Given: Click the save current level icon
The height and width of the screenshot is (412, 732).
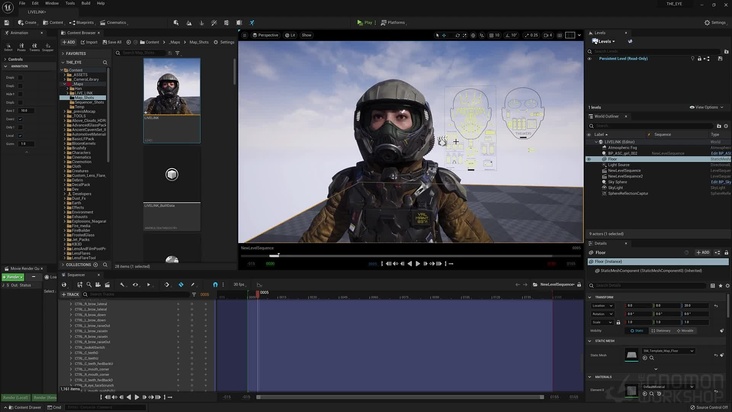Looking at the screenshot, I should click(x=7, y=22).
